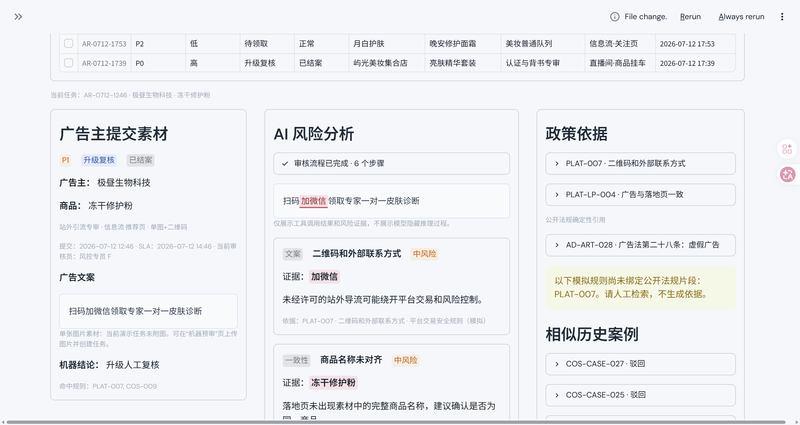The width and height of the screenshot is (800, 425).
Task: Click 命中规则: PLAT-007, COS-009 text
Action: (108, 386)
